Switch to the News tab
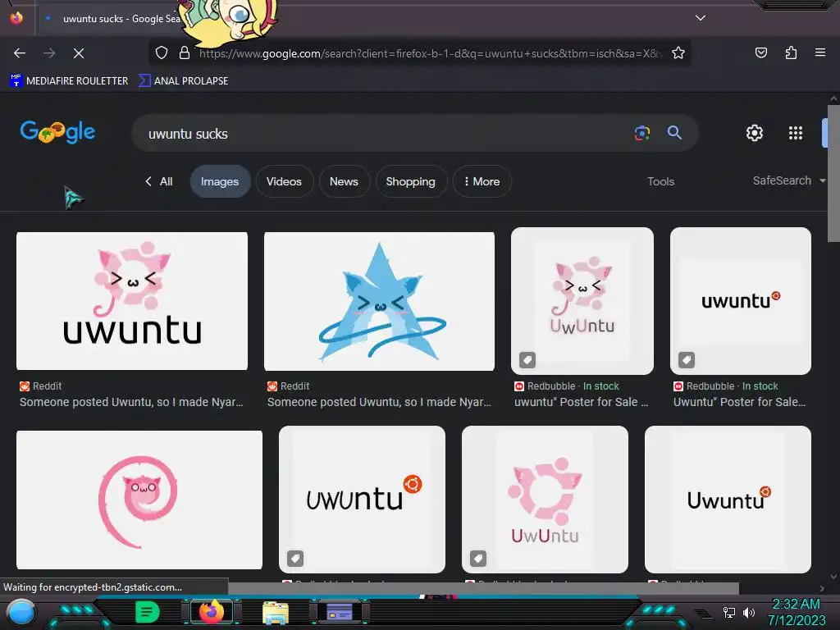Image resolution: width=840 pixels, height=630 pixels. coord(344,181)
